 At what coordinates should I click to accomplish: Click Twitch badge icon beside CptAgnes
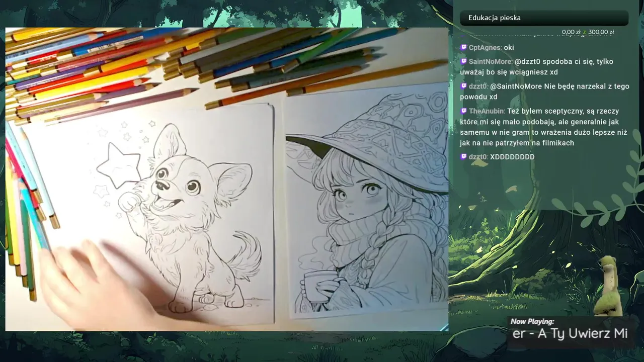point(463,47)
